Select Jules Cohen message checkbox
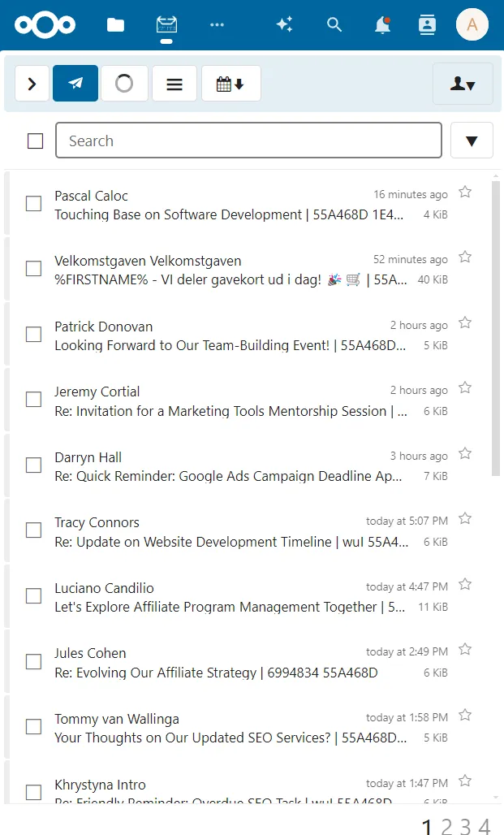504x835 pixels. click(33, 661)
